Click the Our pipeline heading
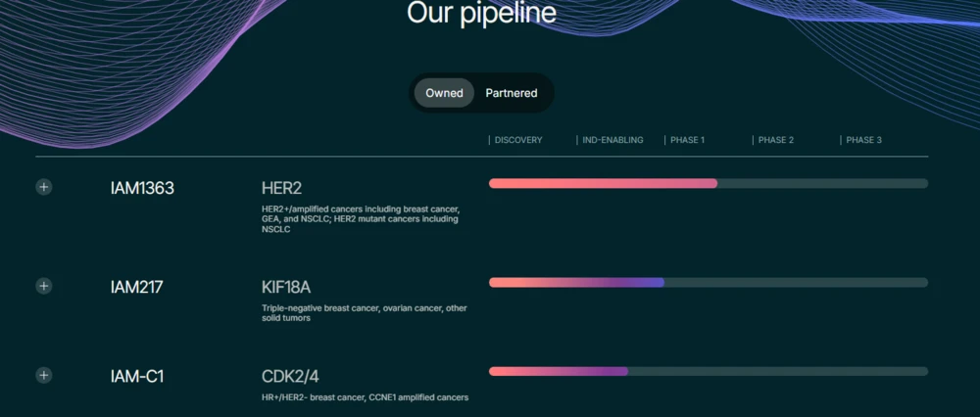This screenshot has height=417, width=980. coord(481,13)
